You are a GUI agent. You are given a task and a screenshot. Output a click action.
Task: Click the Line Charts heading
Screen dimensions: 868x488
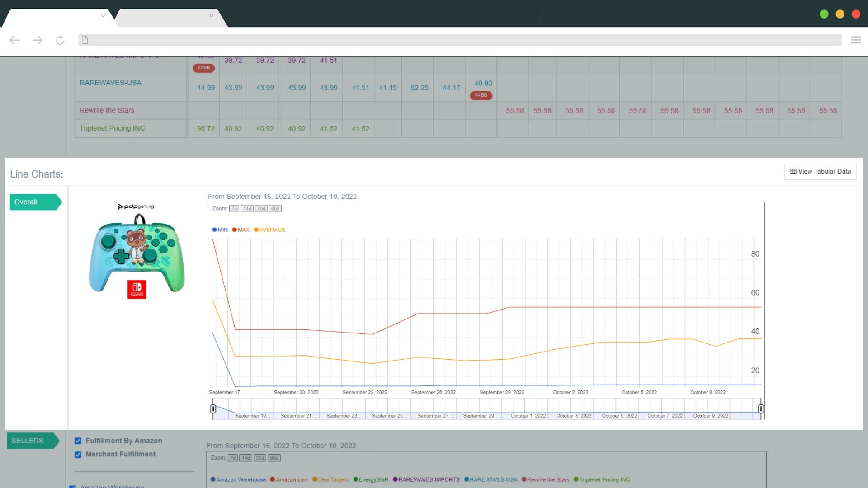tap(36, 174)
